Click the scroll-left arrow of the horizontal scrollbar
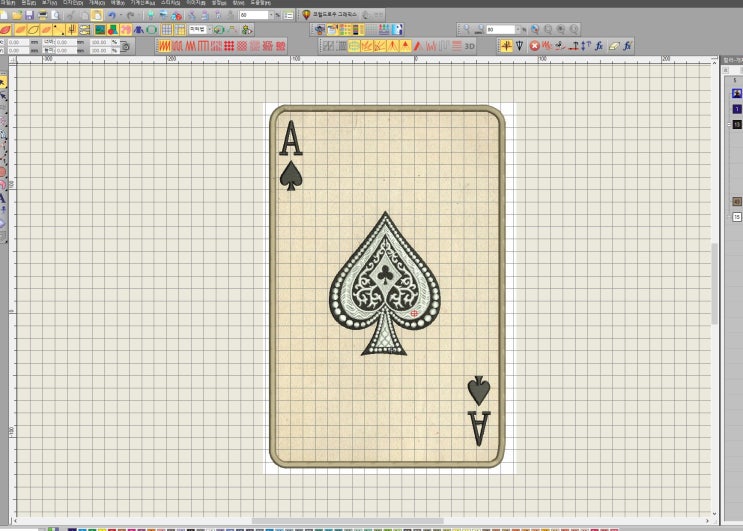The image size is (743, 531). (15, 521)
